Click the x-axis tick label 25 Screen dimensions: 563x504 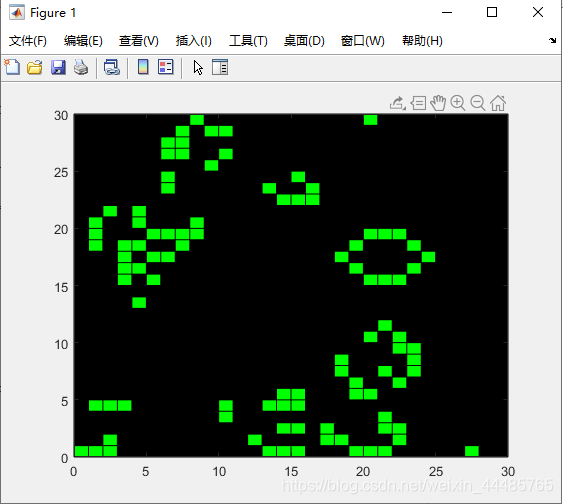(436, 471)
